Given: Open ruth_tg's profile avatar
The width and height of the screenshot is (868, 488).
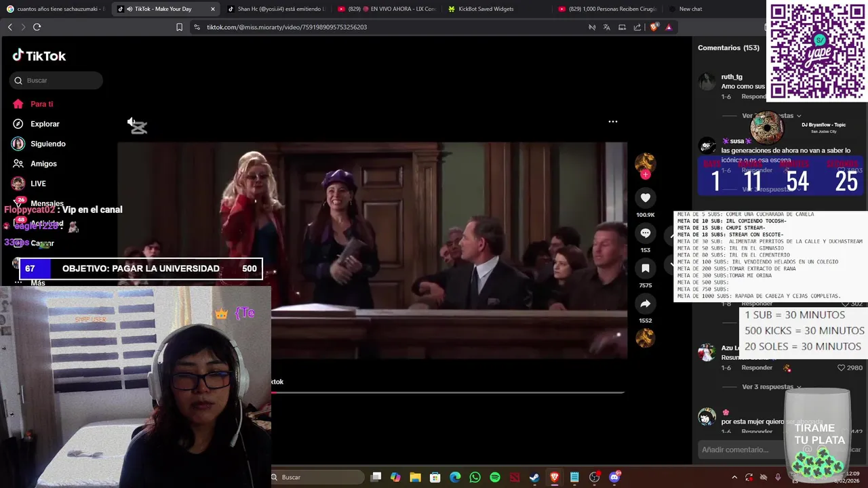Looking at the screenshot, I should 707,81.
